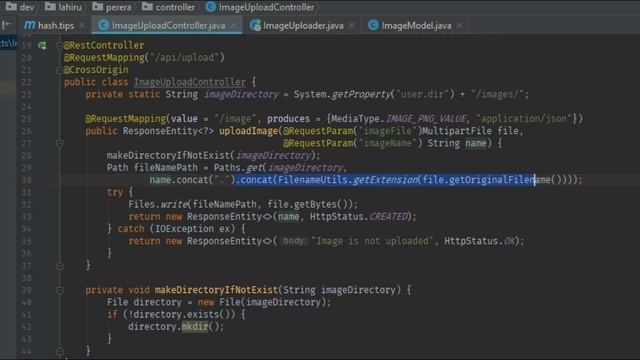
Task: Click the tool window strip icon left of hash.tips
Action: pos(7,25)
